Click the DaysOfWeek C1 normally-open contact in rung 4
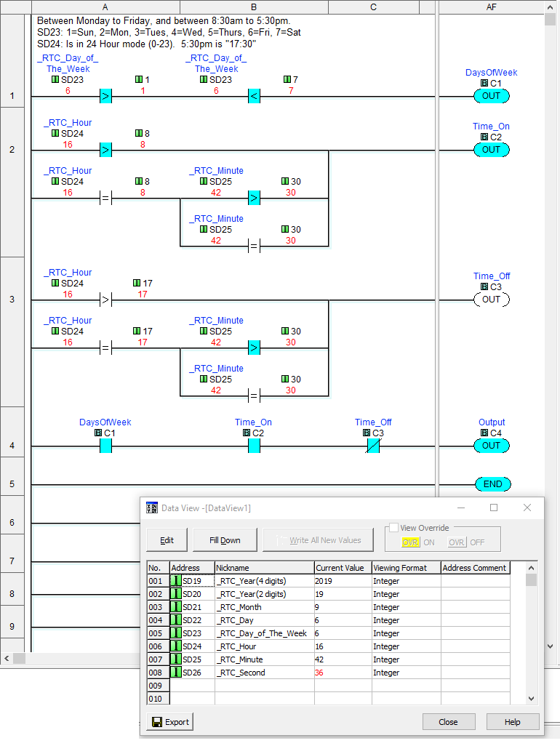This screenshot has width=560, height=746. coord(105,446)
